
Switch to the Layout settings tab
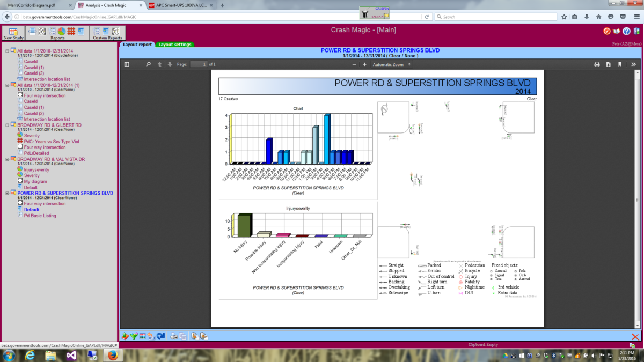[x=174, y=45]
